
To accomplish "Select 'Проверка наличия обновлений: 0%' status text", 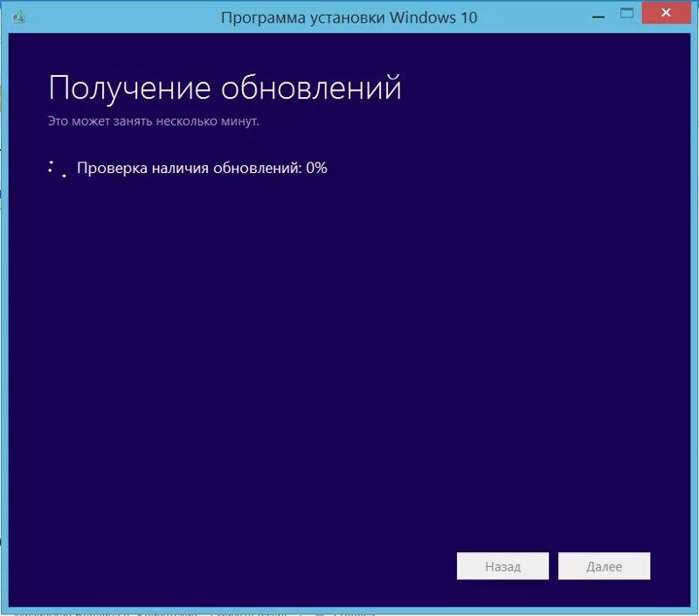I will pyautogui.click(x=202, y=168).
